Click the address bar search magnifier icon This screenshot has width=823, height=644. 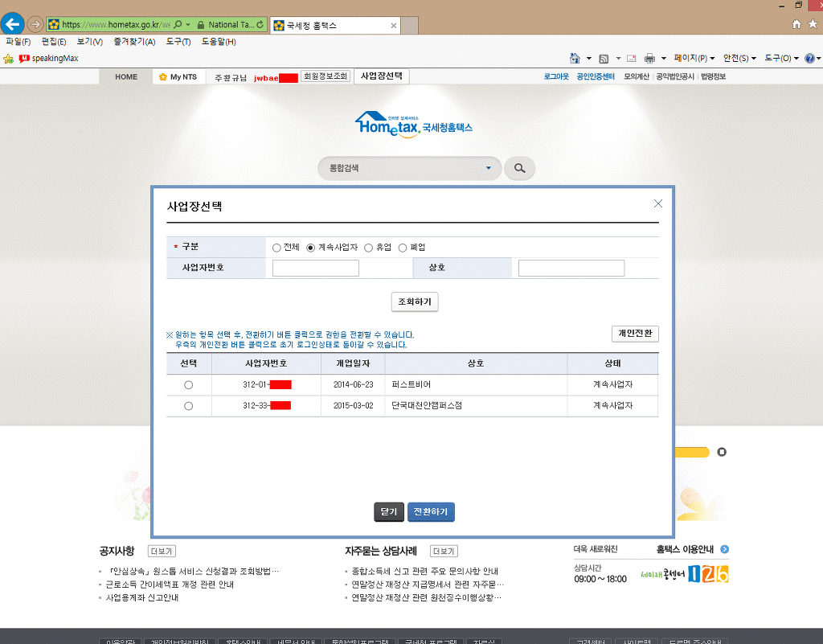178,24
